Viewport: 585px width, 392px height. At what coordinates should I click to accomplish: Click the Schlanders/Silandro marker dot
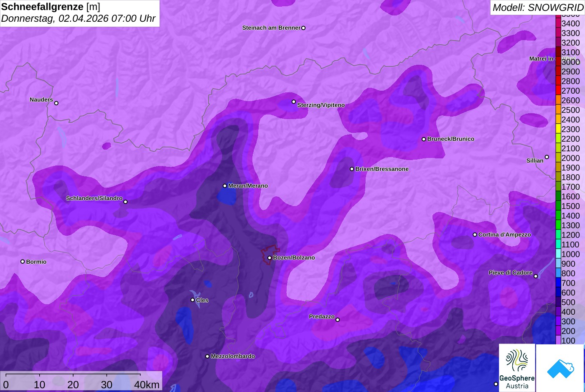(x=125, y=202)
